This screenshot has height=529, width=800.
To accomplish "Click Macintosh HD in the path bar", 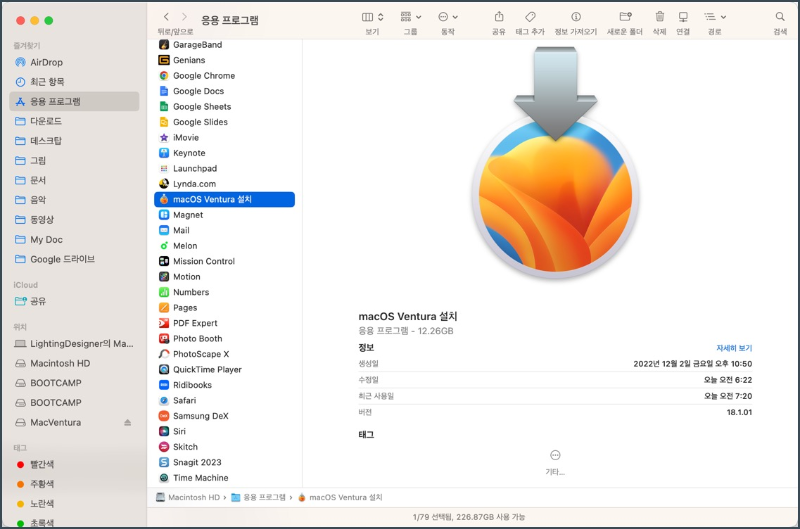I will click(188, 497).
